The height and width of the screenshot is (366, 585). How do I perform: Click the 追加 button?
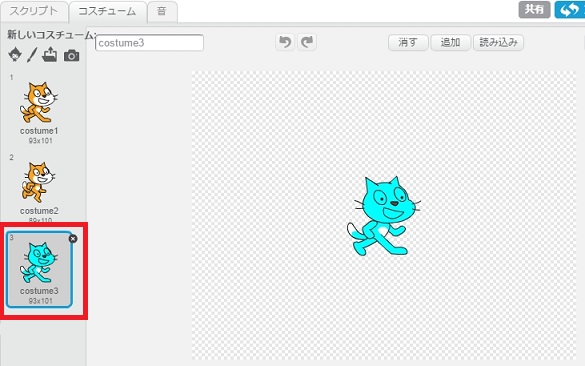(450, 43)
